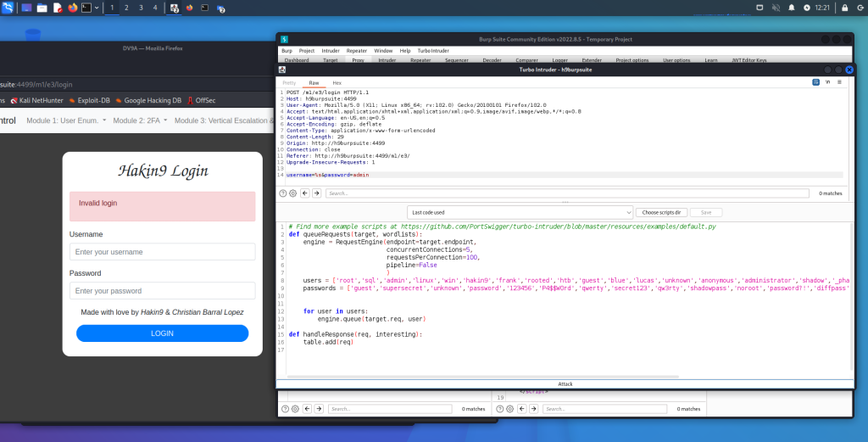Screen dimensions: 868x442
Task: Open the Help menu in Burp
Action: [405, 50]
